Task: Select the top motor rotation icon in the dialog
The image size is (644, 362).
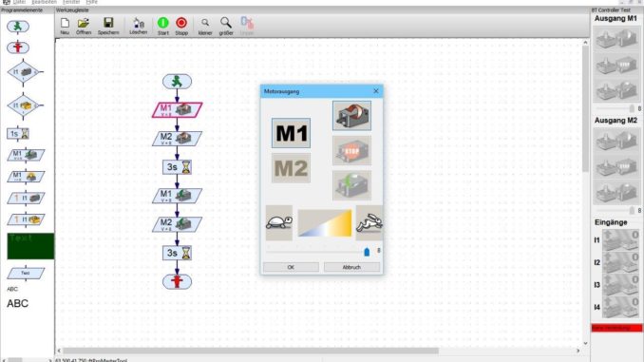Action: coord(351,116)
